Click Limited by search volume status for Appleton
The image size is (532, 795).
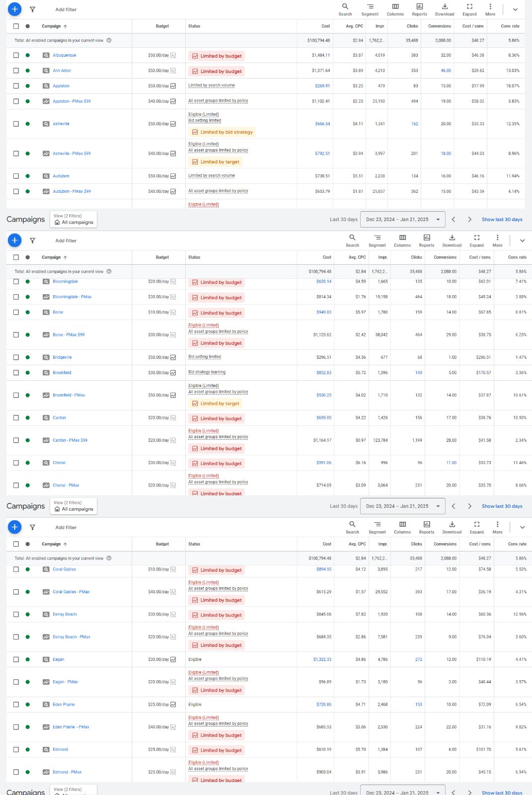212,85
